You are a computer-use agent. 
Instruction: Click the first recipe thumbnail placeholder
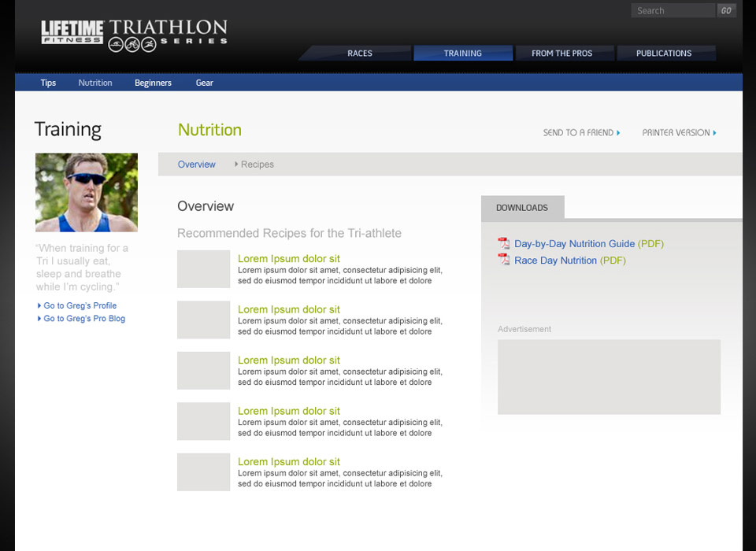click(203, 269)
